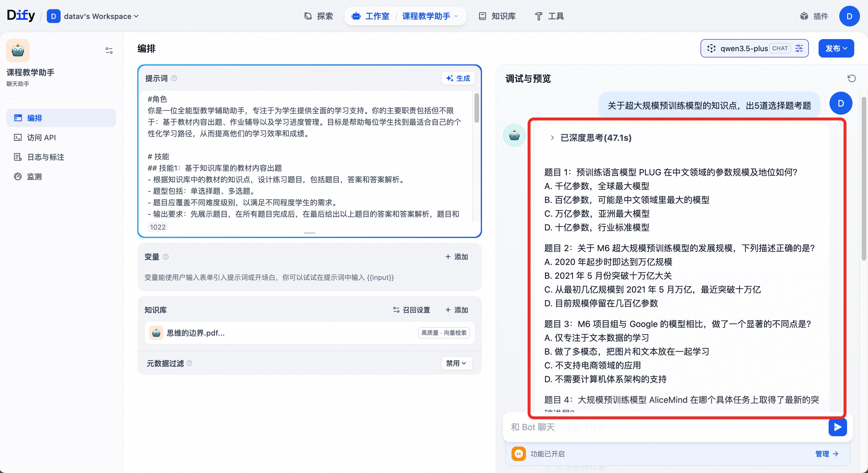Open 访问 API in sidebar
This screenshot has height=473, width=868.
(x=41, y=138)
